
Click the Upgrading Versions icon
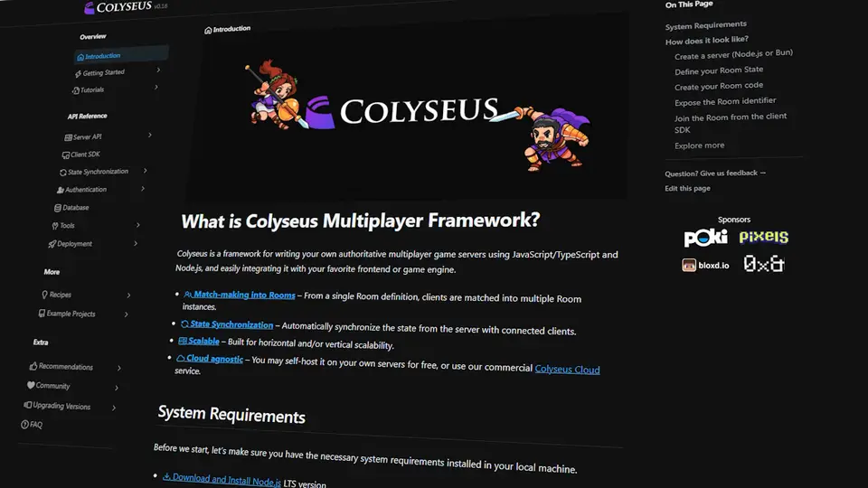click(27, 405)
